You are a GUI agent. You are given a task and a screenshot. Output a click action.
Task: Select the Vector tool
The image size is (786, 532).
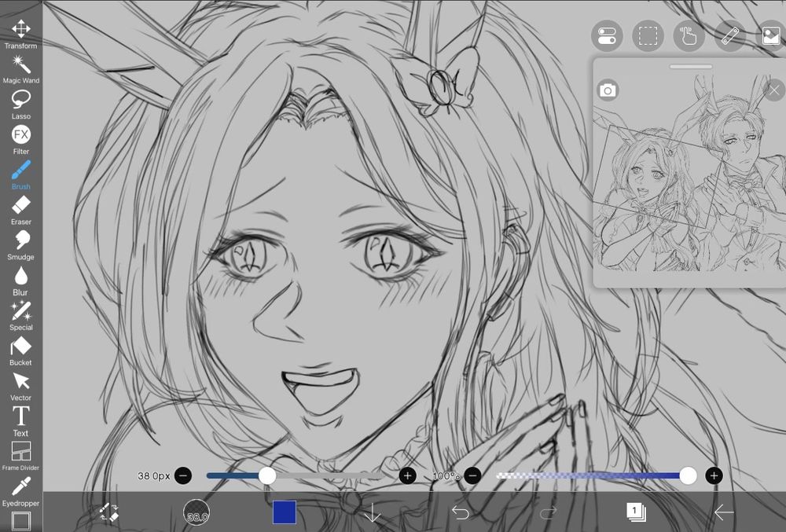click(x=20, y=387)
